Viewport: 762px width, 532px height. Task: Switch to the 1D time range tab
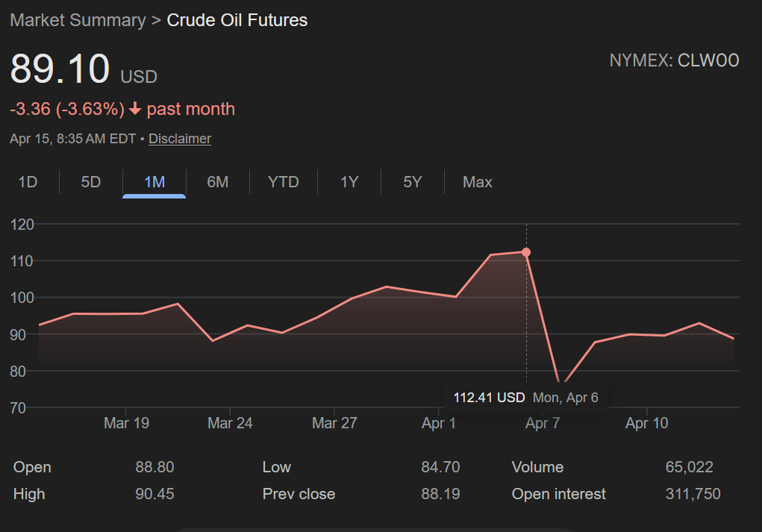point(28,182)
